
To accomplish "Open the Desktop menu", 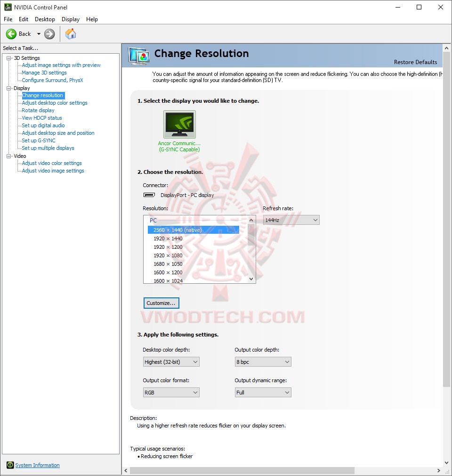I will (x=45, y=19).
